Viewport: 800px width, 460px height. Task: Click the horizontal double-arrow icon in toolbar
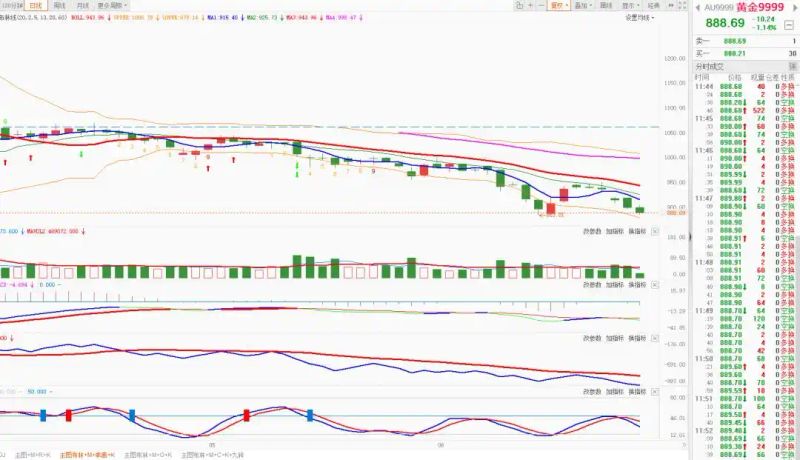[x=671, y=6]
